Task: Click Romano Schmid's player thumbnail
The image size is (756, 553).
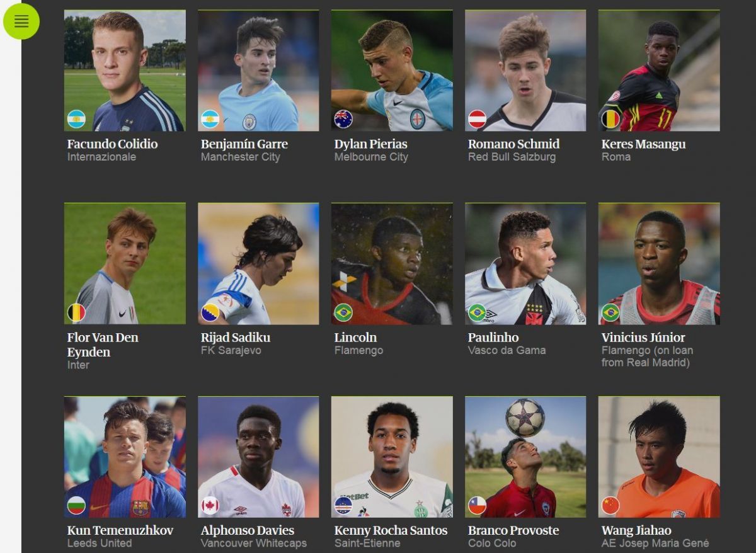Action: [525, 71]
